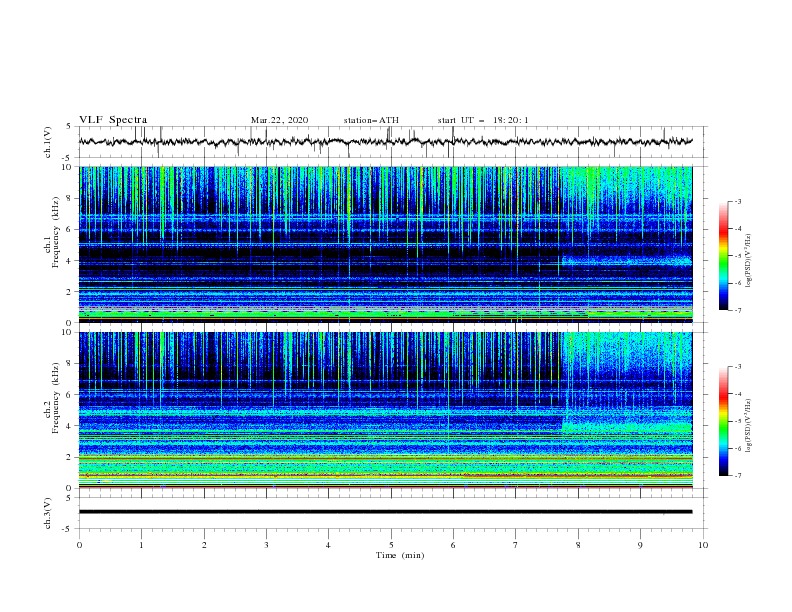Click time axis tick label "7"
Viewport: 792px width, 612px height.
click(x=516, y=545)
